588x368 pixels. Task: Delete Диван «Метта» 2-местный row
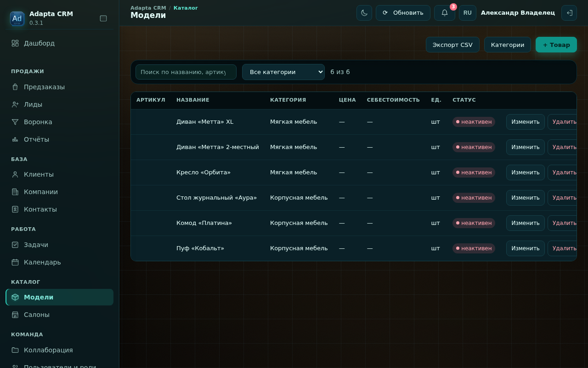click(562, 147)
